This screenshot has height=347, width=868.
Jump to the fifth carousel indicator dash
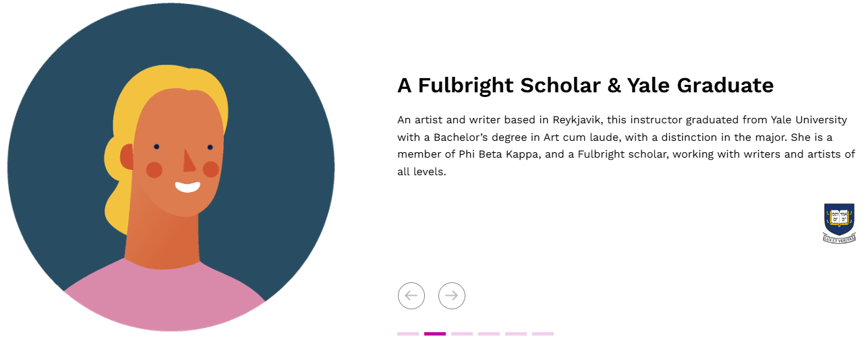coord(516,334)
